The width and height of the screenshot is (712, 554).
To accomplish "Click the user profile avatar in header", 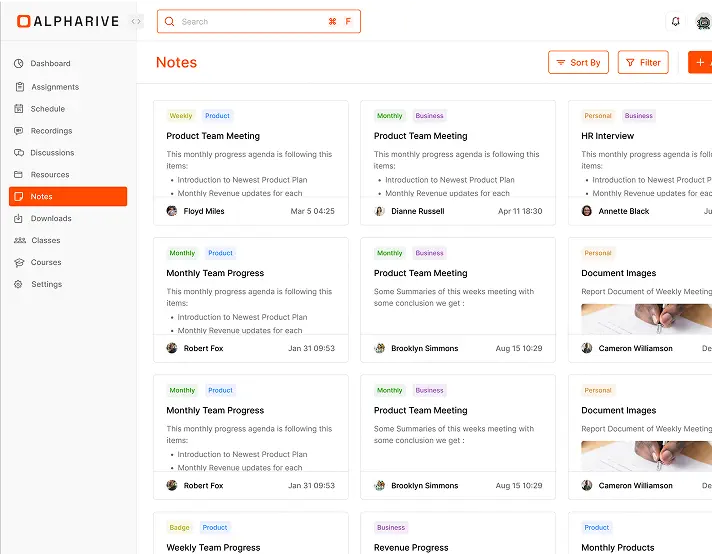I will (703, 21).
